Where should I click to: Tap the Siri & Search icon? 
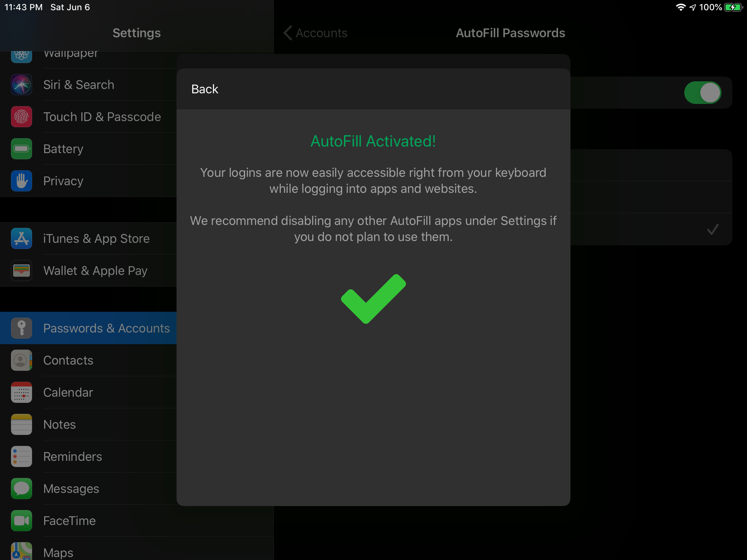(22, 85)
